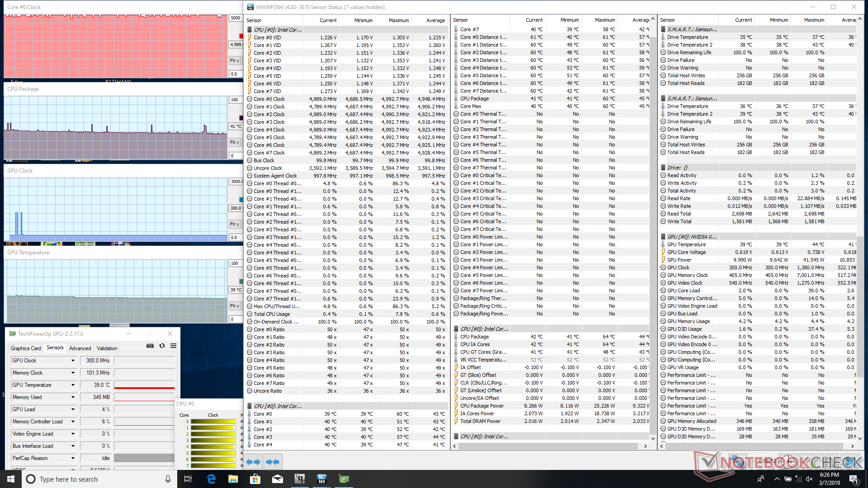Click Fit y button on CPU Package graph
Viewport: 868px width, 488px height.
(x=235, y=142)
